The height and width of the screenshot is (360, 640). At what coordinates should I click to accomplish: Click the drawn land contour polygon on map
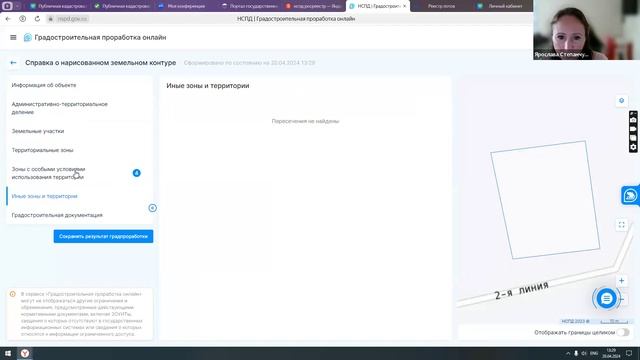545,200
